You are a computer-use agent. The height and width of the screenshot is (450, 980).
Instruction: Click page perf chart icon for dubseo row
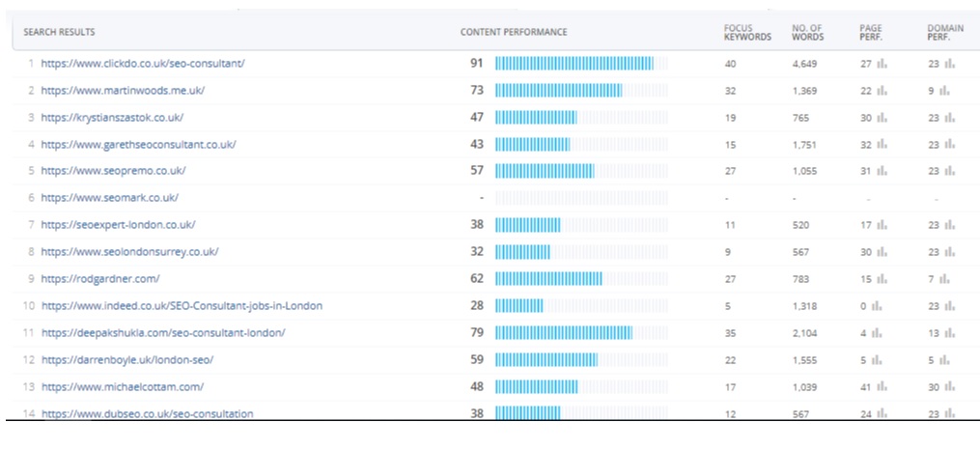(882, 413)
